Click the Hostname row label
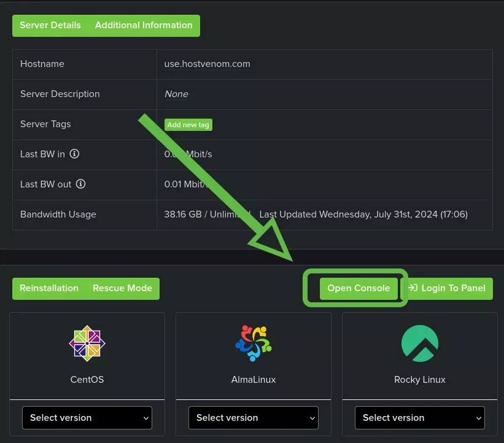The image size is (504, 443). [42, 64]
